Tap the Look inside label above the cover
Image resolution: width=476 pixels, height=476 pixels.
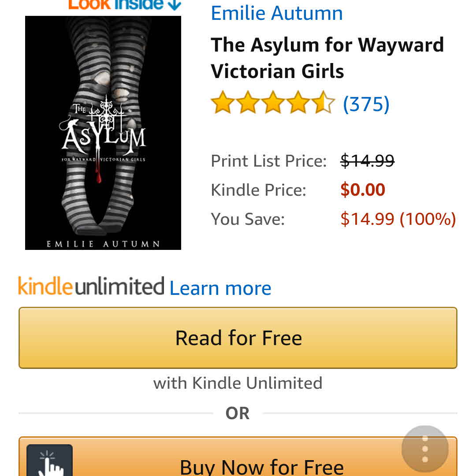coord(116,4)
